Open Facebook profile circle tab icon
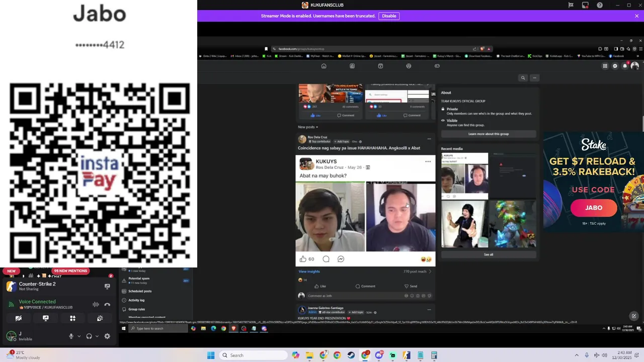Image resolution: width=644 pixels, height=362 pixels. (409, 66)
